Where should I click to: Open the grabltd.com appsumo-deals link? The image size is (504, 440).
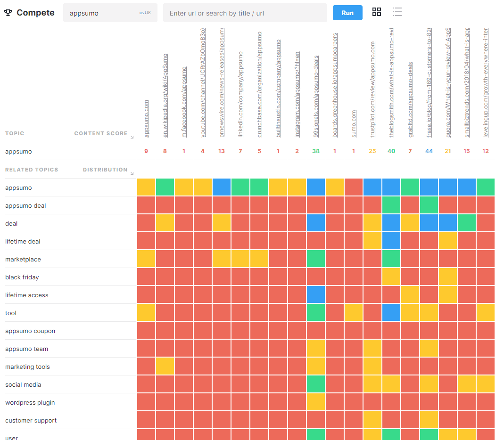(x=411, y=99)
